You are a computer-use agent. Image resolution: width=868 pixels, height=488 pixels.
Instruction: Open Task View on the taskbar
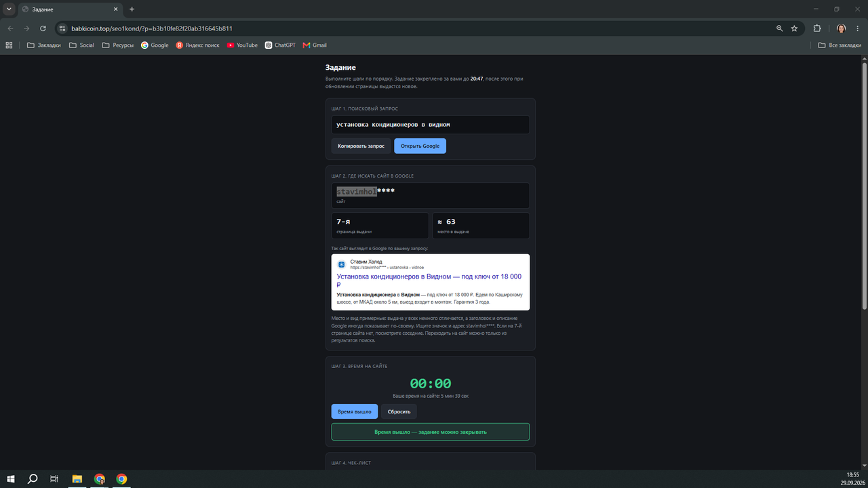(54, 479)
